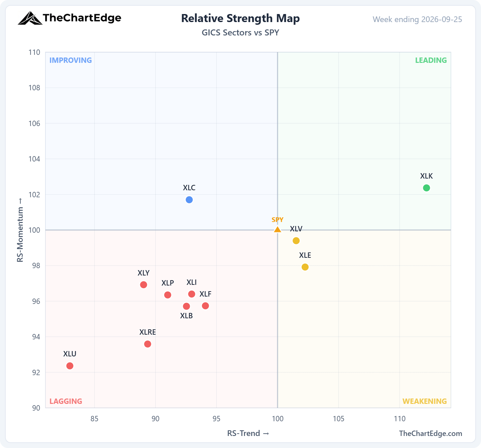Screen dimensions: 481x448
Task: Open the TheChartEdge.com footer link
Action: click(x=431, y=433)
